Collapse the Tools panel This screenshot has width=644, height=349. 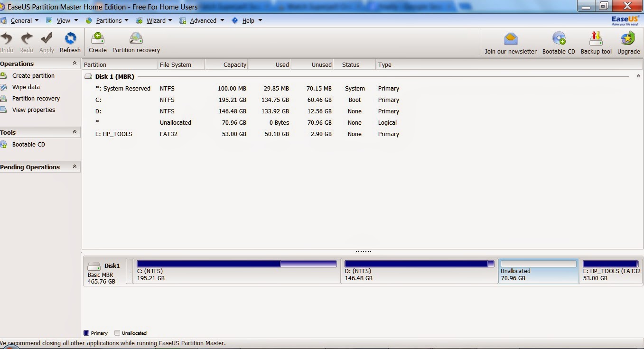coord(74,132)
